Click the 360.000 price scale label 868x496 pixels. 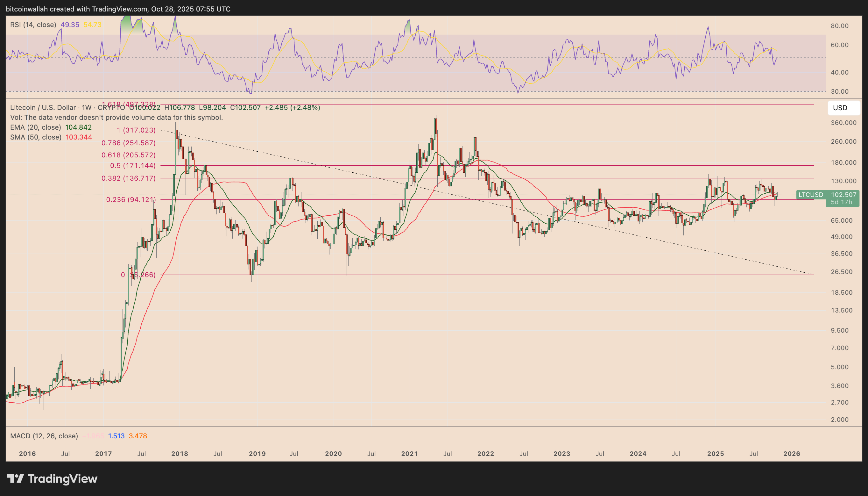pyautogui.click(x=843, y=123)
